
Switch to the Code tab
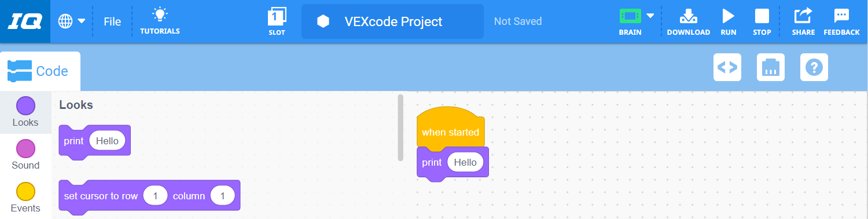coord(40,71)
